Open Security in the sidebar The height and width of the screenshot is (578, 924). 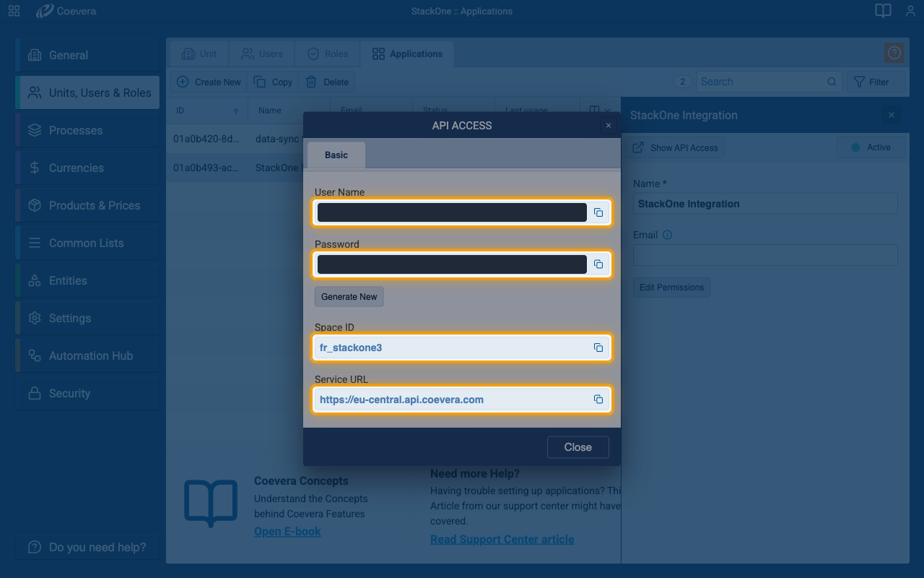tap(87, 394)
